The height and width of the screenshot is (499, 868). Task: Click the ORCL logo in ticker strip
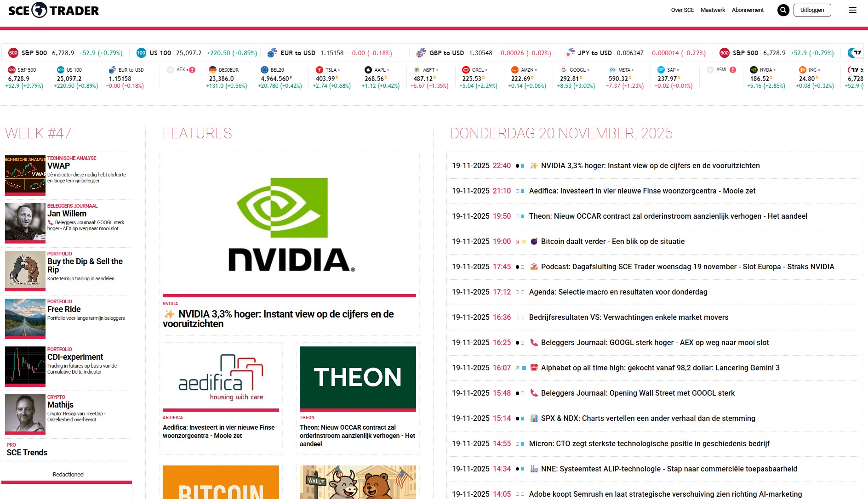pyautogui.click(x=466, y=70)
